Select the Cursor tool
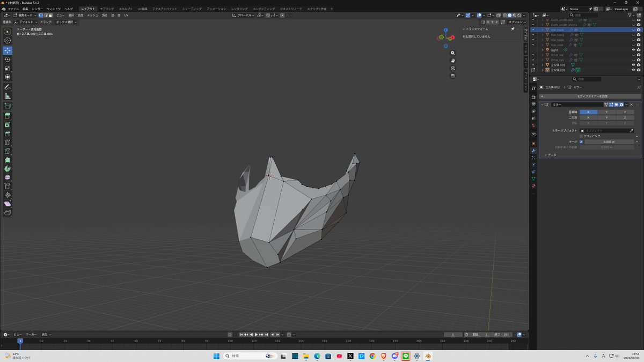 (8, 41)
